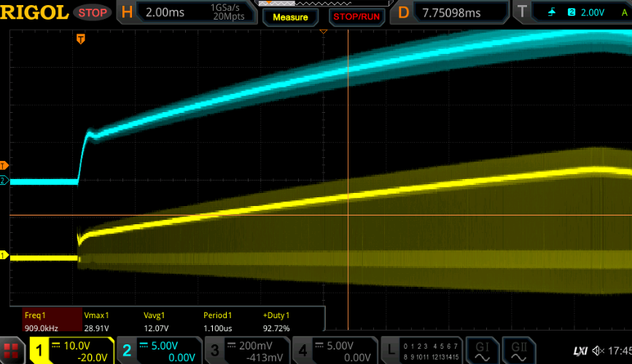Click the rising edge trigger icon
632x364 pixels.
click(552, 12)
